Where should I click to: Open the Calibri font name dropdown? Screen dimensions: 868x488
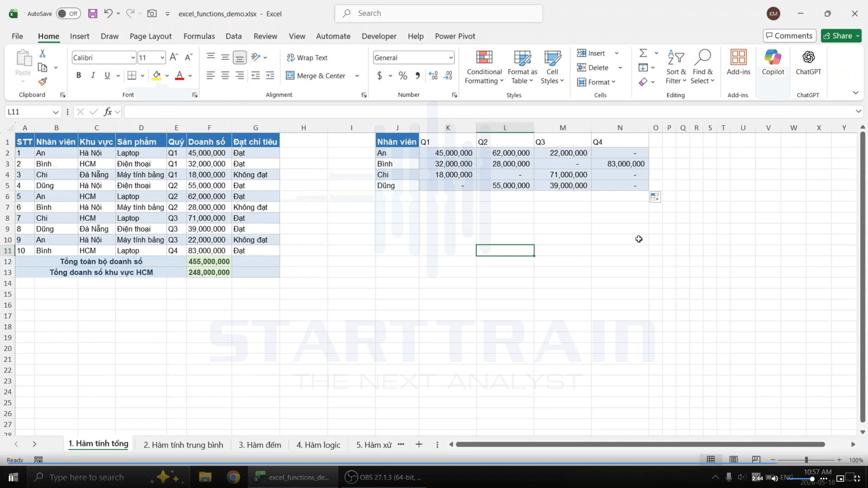pyautogui.click(x=133, y=57)
